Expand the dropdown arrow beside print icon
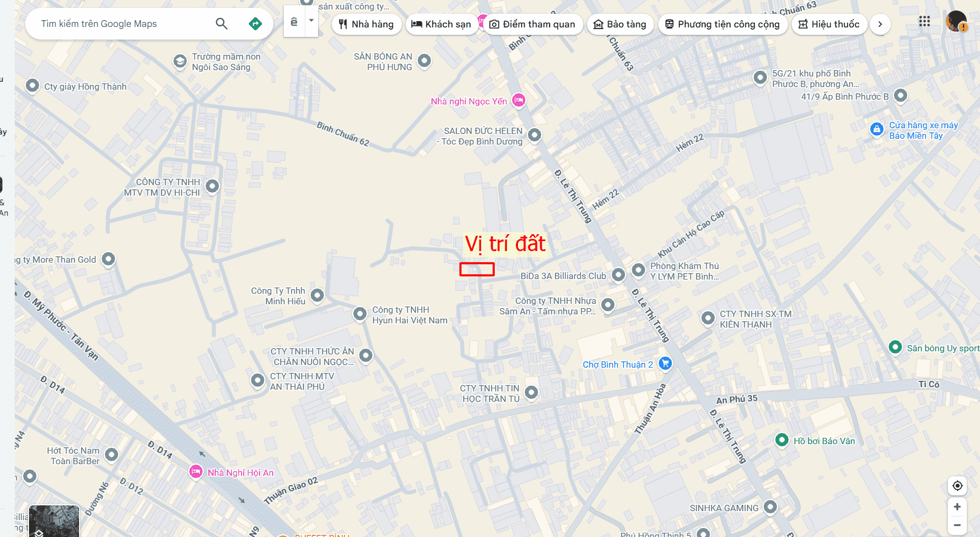 click(311, 21)
